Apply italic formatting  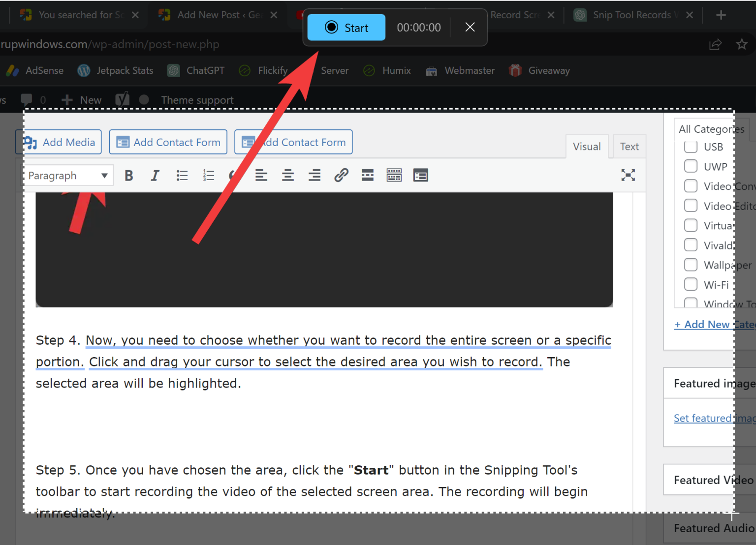coord(155,175)
